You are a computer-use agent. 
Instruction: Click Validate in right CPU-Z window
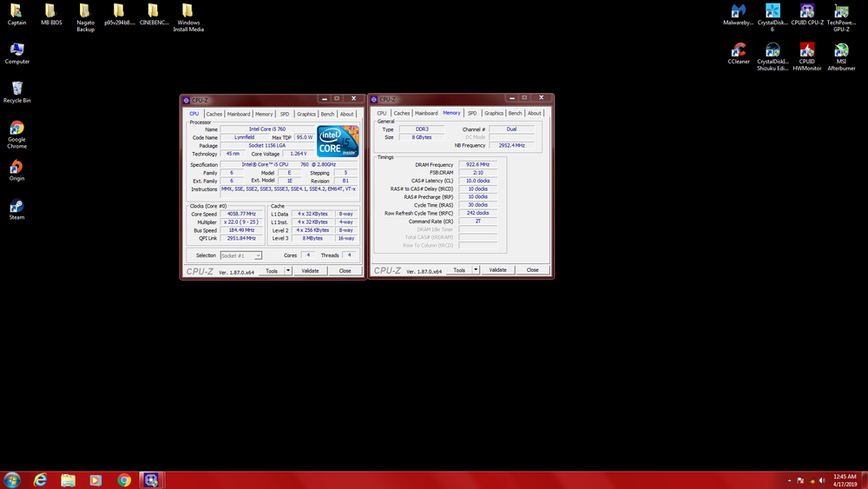(x=497, y=270)
